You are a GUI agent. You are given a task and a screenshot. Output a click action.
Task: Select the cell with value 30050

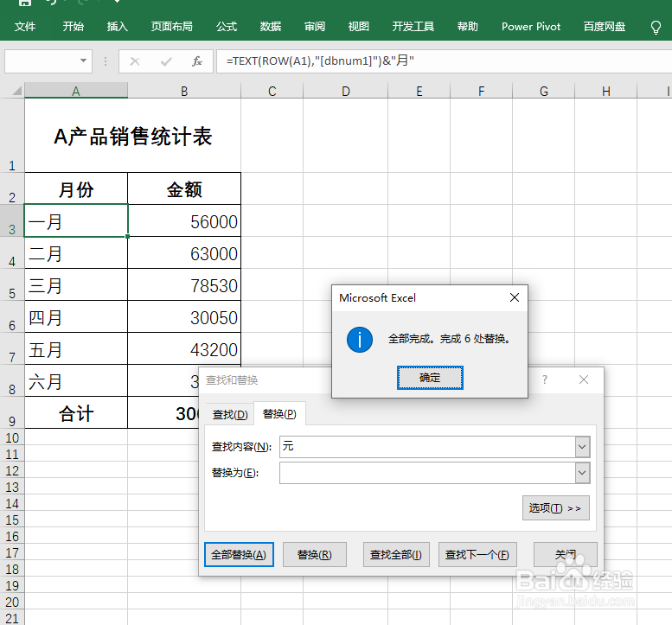[x=184, y=316]
